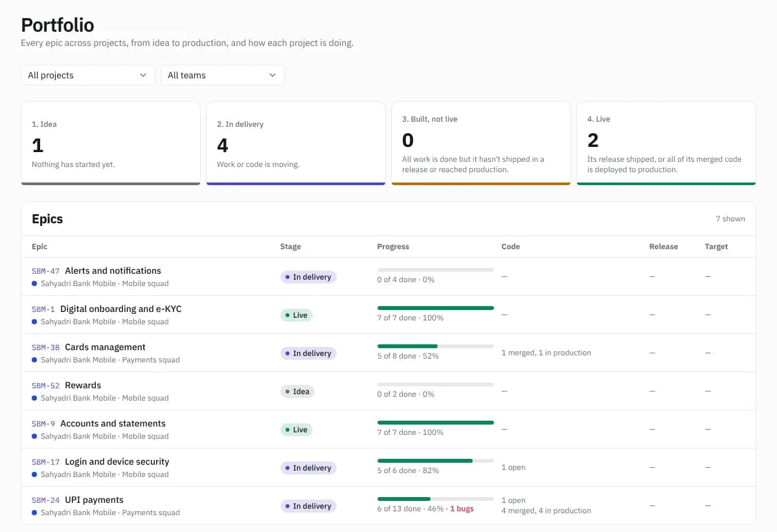Select the Built, not live summary card
Screen dimensions: 777x532
481,143
